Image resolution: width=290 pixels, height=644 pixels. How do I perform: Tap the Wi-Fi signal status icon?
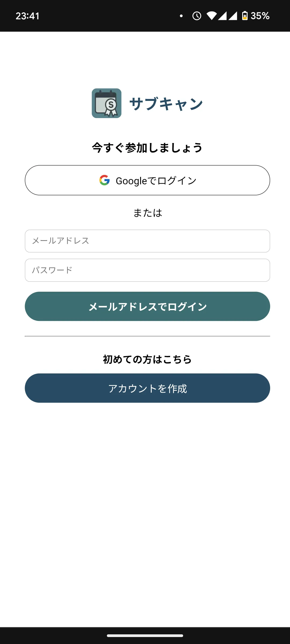(x=212, y=16)
